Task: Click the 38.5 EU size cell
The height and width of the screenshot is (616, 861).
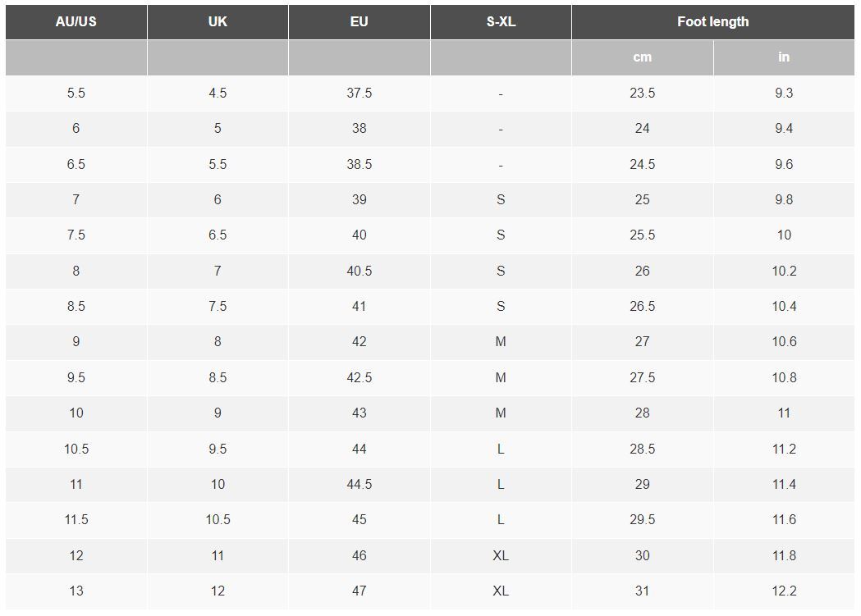Action: click(x=360, y=165)
